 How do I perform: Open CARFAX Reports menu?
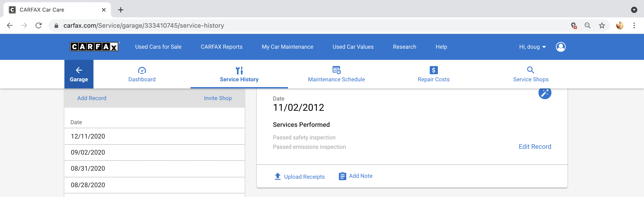pyautogui.click(x=222, y=47)
